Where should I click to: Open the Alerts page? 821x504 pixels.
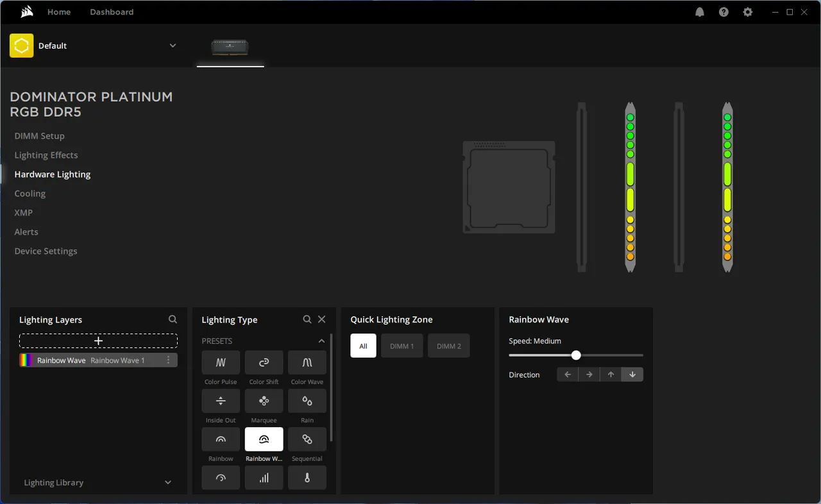[26, 232]
